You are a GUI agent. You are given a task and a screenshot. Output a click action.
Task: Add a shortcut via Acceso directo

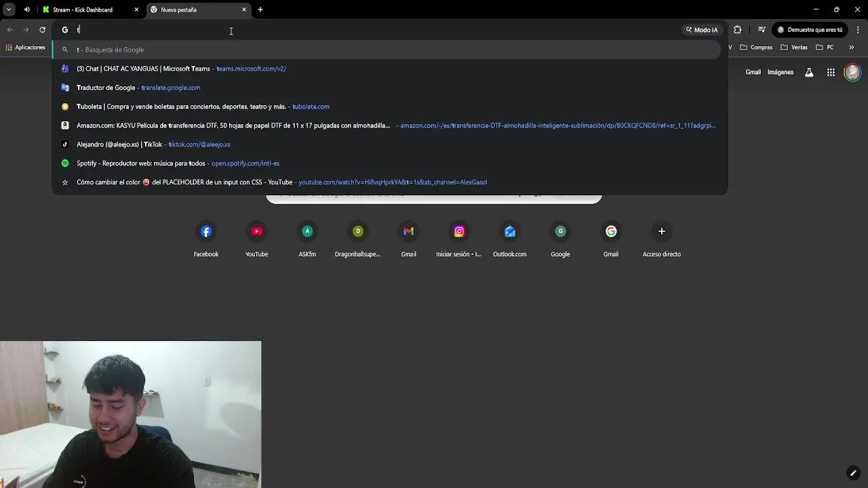661,240
